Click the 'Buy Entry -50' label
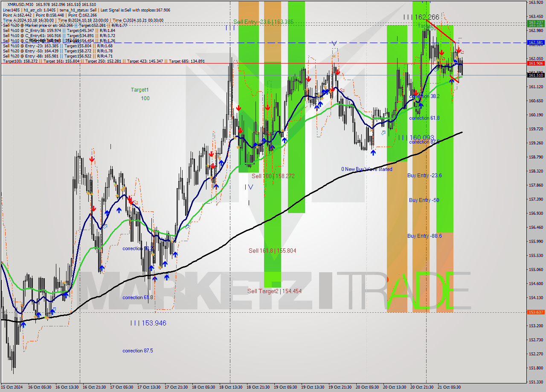Viewport: 546px width, 392px height. click(x=424, y=200)
